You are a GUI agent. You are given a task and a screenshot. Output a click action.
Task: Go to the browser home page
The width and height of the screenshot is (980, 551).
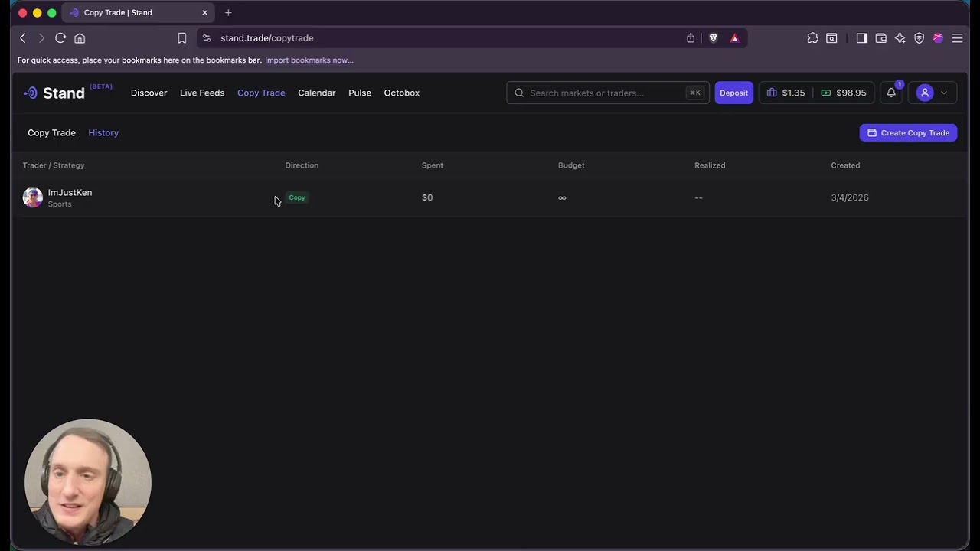pos(80,38)
